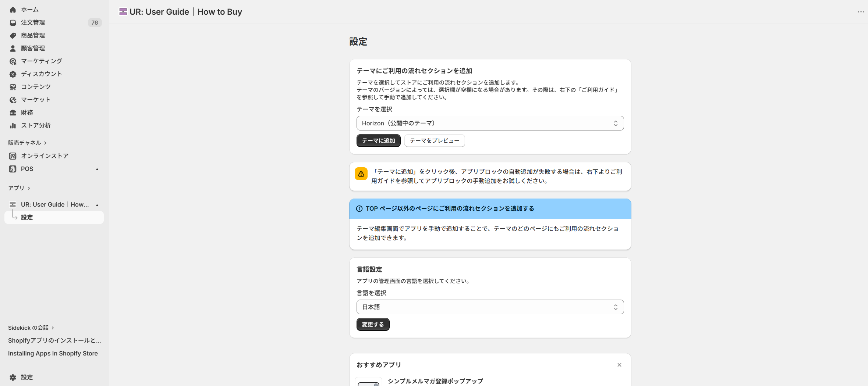The image size is (868, 386).
Task: Select 注文管理 in the sidebar
Action: tap(33, 22)
